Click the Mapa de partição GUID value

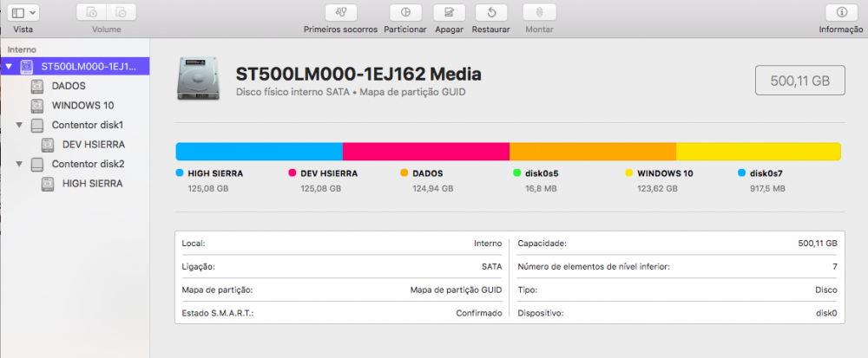[457, 290]
